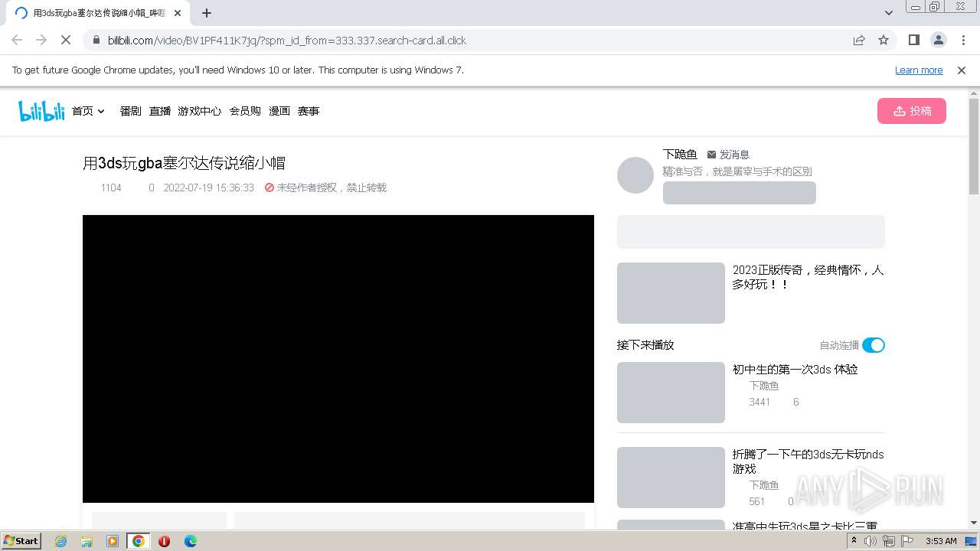
Task: Select the bilibili video browser tab
Action: click(x=97, y=14)
